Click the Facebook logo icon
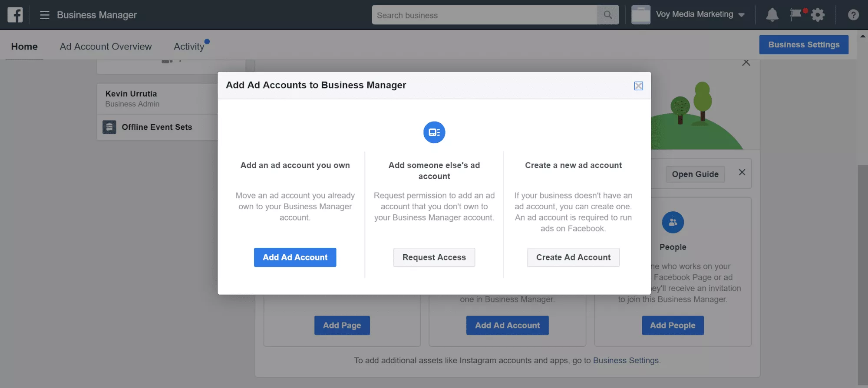The width and height of the screenshot is (868, 388). 15,15
